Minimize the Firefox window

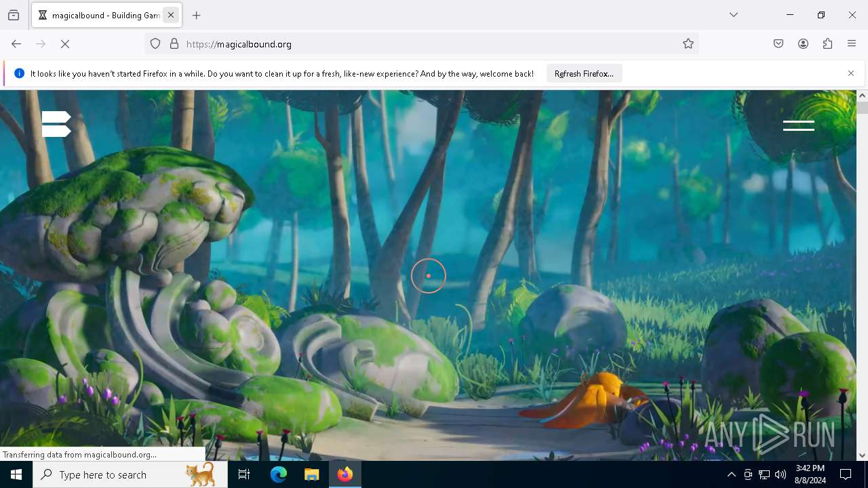click(x=790, y=15)
